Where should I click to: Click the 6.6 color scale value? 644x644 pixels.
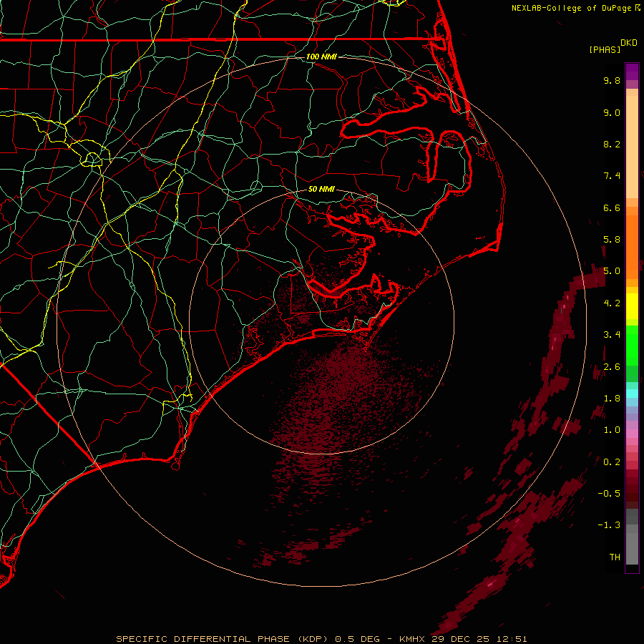pyautogui.click(x=612, y=208)
